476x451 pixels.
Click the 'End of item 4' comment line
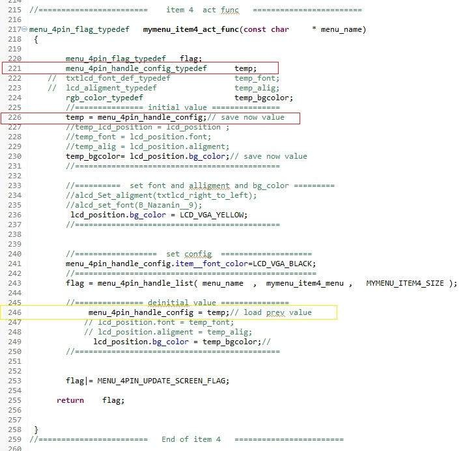pos(191,439)
